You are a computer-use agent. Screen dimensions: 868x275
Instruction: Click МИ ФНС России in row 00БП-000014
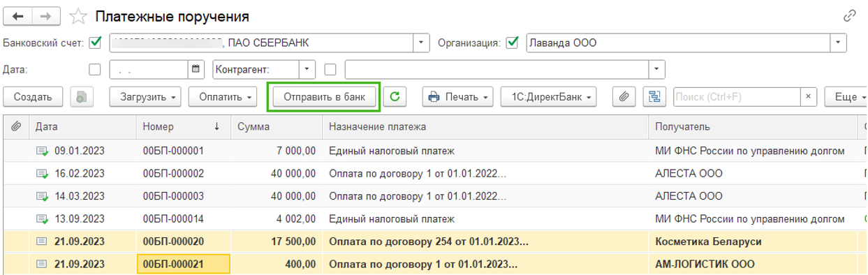[x=750, y=218]
